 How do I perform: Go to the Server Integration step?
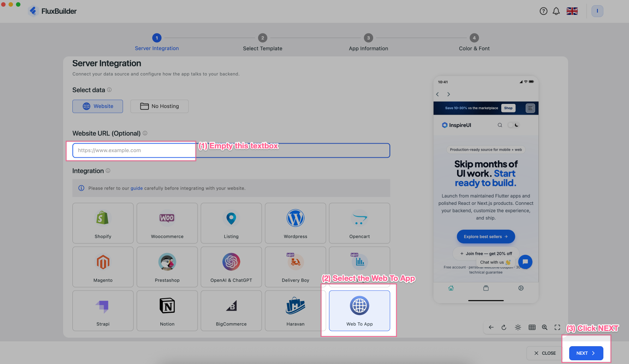(x=157, y=43)
